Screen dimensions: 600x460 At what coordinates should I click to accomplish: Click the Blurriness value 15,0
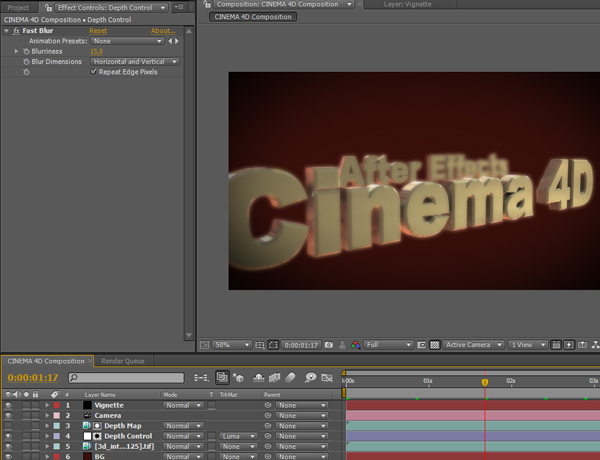point(96,51)
